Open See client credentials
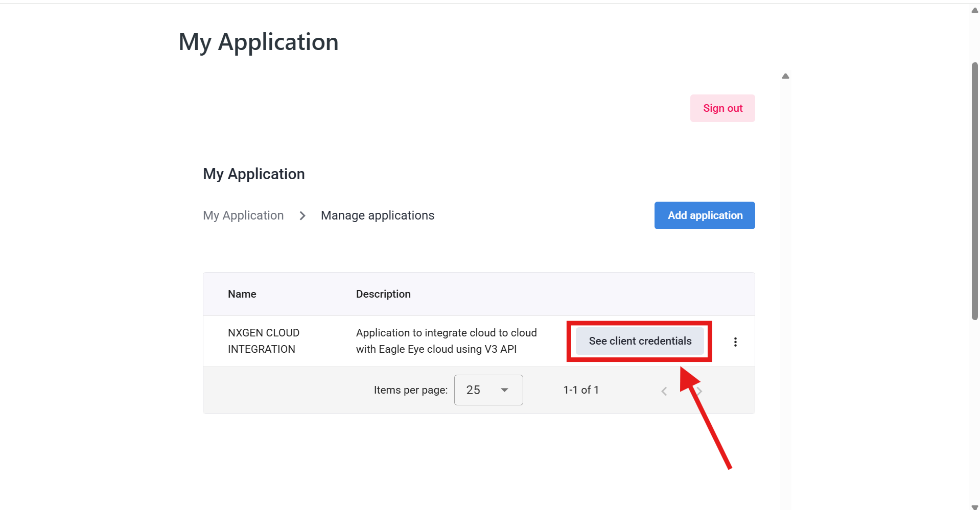Screen dimensions: 980x510 (x=639, y=341)
